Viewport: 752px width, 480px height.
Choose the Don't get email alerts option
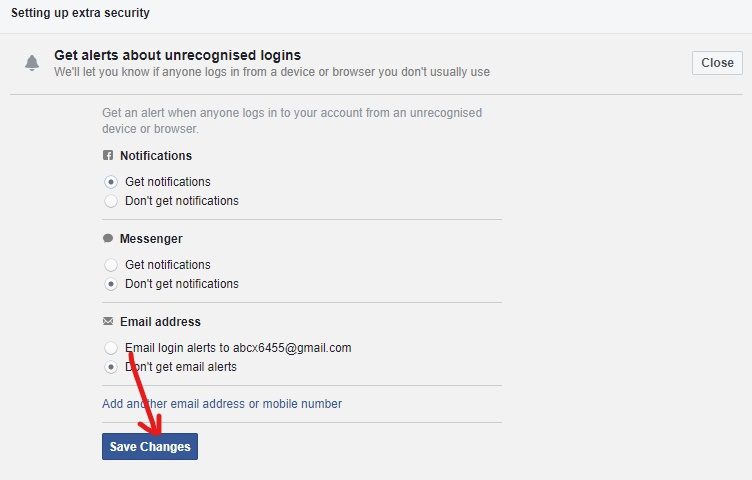111,367
